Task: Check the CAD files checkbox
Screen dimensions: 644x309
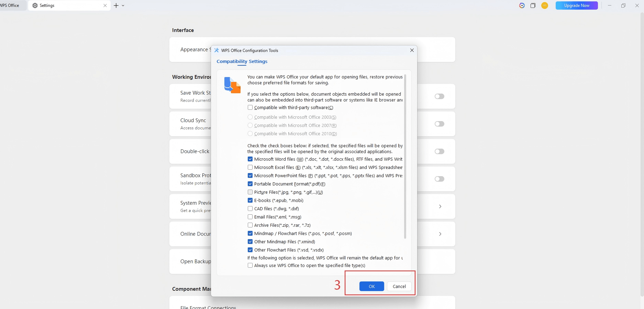Action: click(250, 209)
